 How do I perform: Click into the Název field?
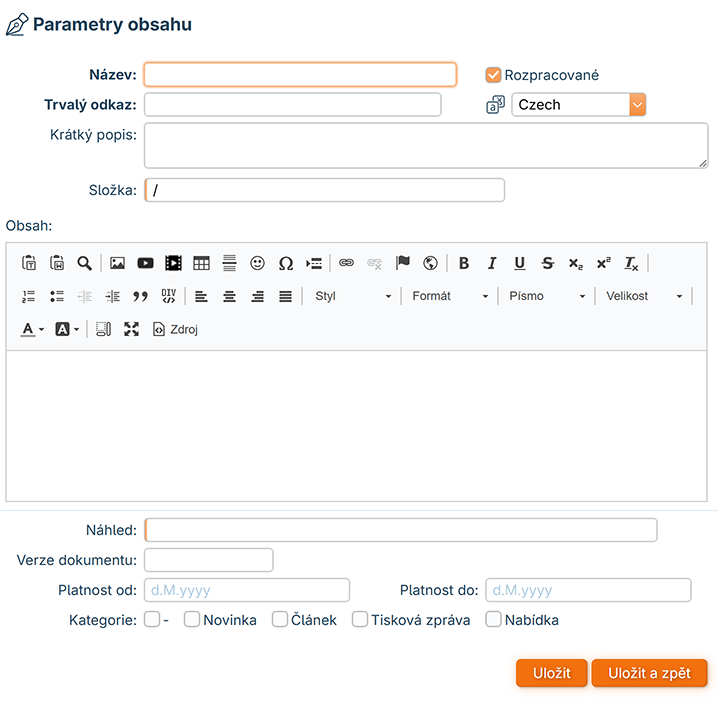click(300, 75)
